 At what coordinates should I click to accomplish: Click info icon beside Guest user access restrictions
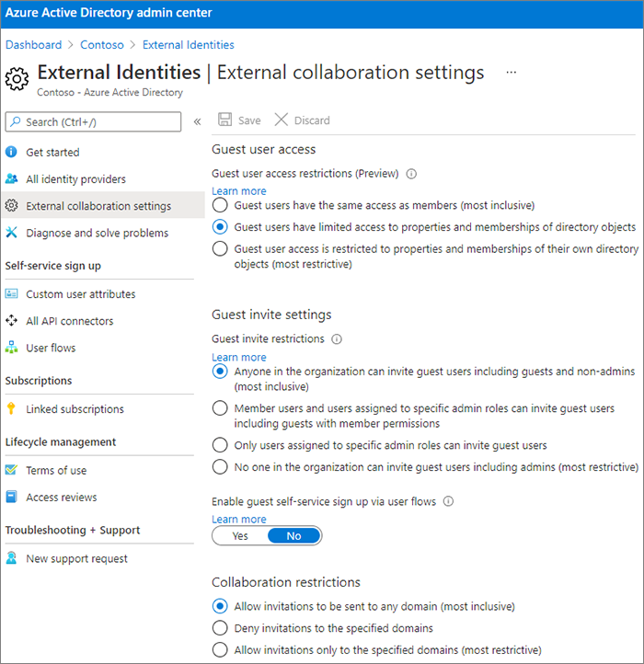tap(411, 174)
